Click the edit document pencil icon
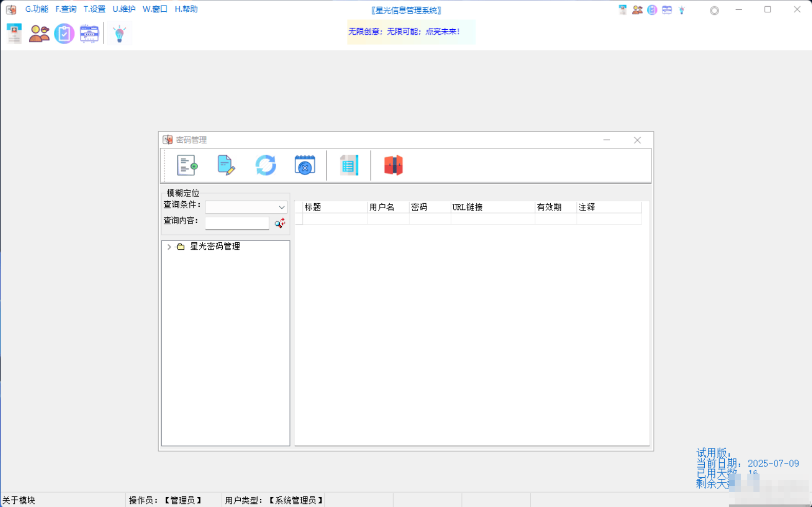Screen dimensions: 812x507 (226, 165)
